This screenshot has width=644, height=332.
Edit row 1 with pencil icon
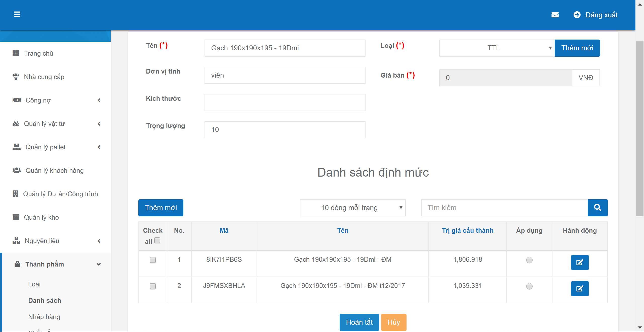580,262
